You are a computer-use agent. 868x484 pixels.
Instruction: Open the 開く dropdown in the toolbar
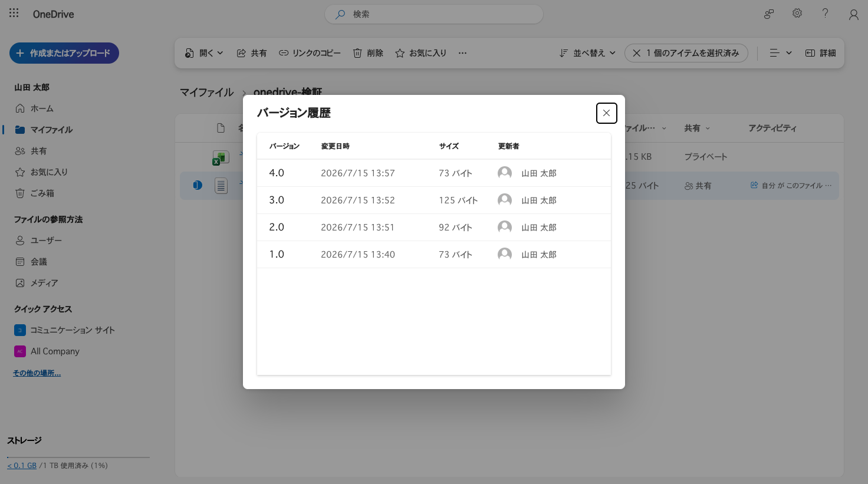(x=204, y=53)
